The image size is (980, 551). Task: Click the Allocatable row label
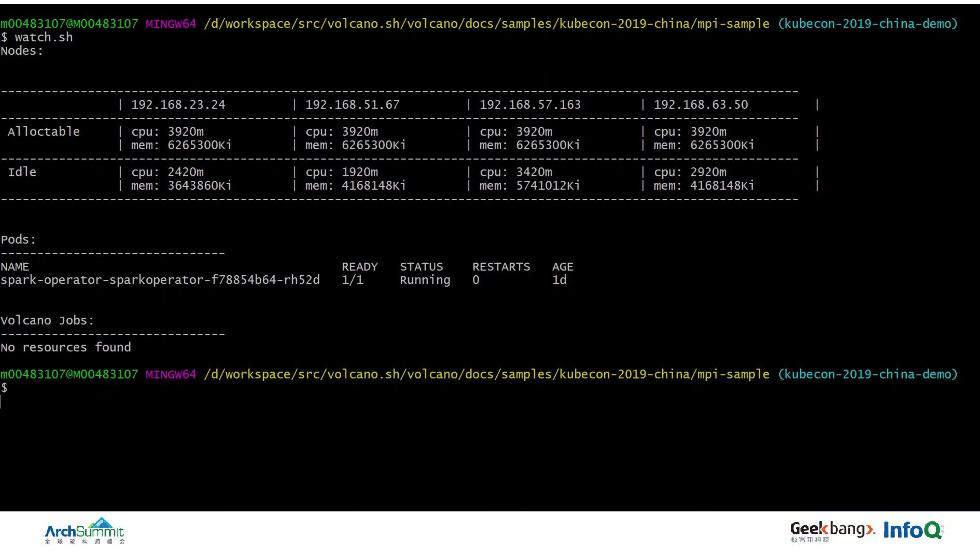(44, 131)
